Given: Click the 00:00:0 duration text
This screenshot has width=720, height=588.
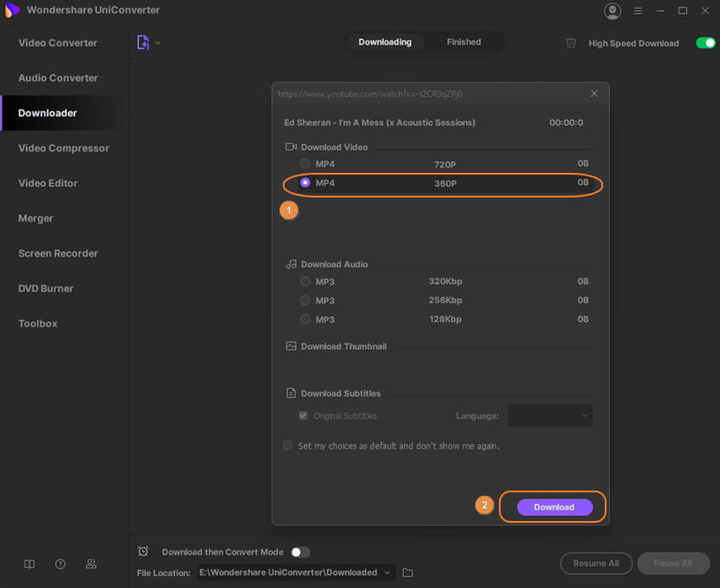Looking at the screenshot, I should pyautogui.click(x=566, y=123).
